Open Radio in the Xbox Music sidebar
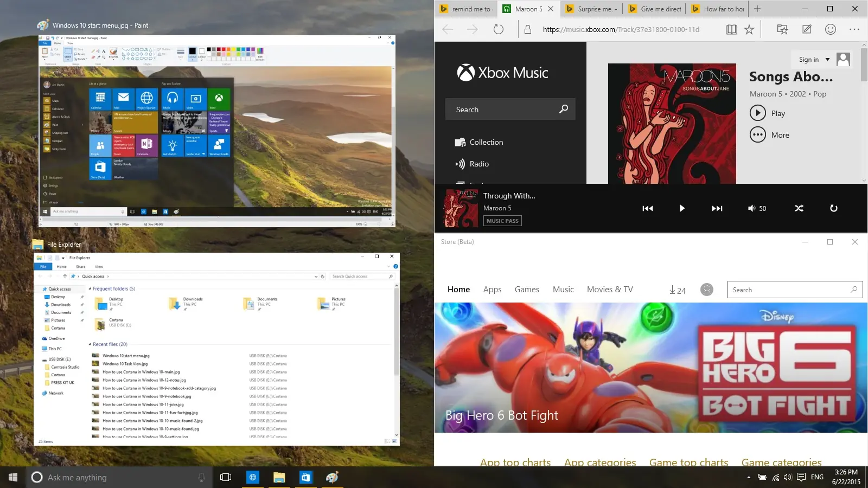Viewport: 868px width, 488px height. pos(472,164)
